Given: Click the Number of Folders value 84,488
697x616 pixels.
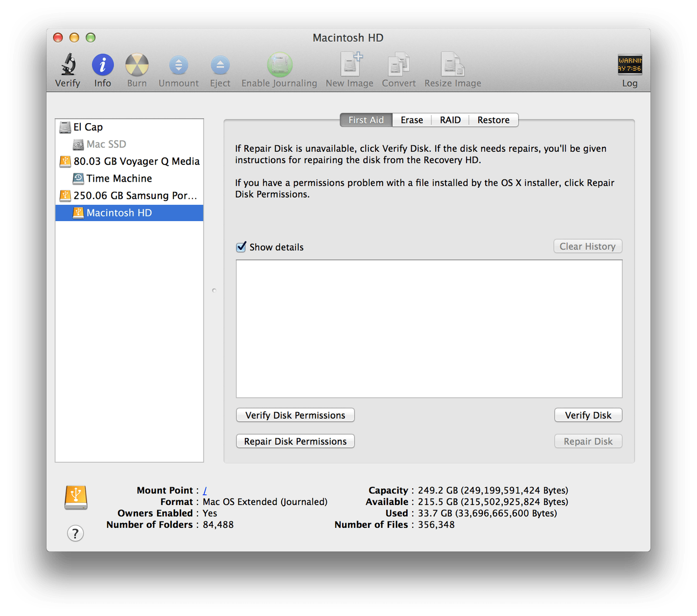Looking at the screenshot, I should (x=218, y=524).
